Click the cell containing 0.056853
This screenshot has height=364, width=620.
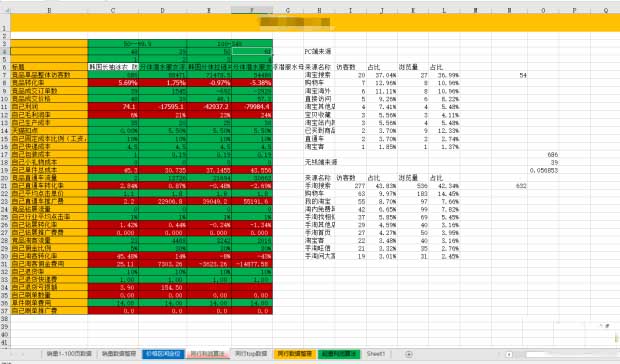click(x=543, y=170)
